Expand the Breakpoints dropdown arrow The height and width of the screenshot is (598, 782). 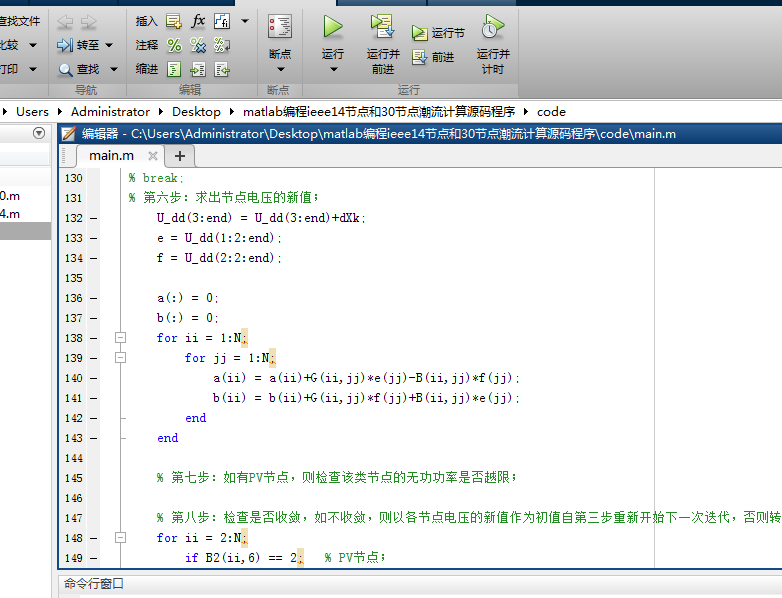click(280, 69)
